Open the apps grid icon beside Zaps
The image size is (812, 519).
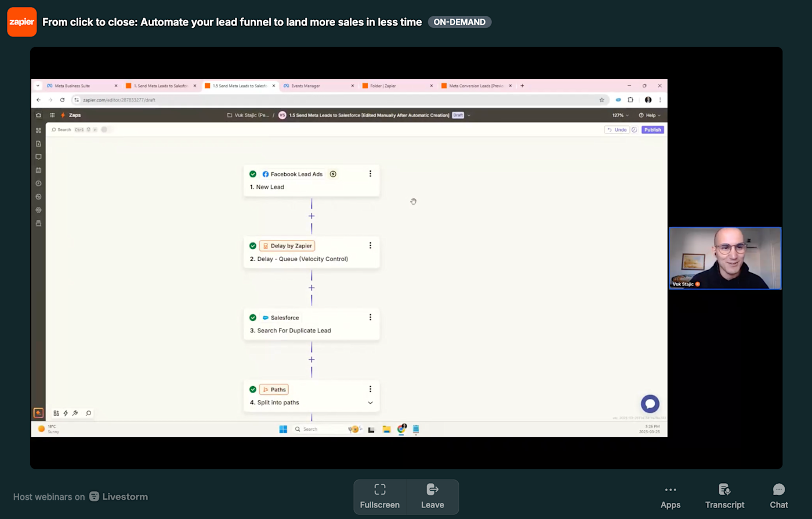coord(52,115)
